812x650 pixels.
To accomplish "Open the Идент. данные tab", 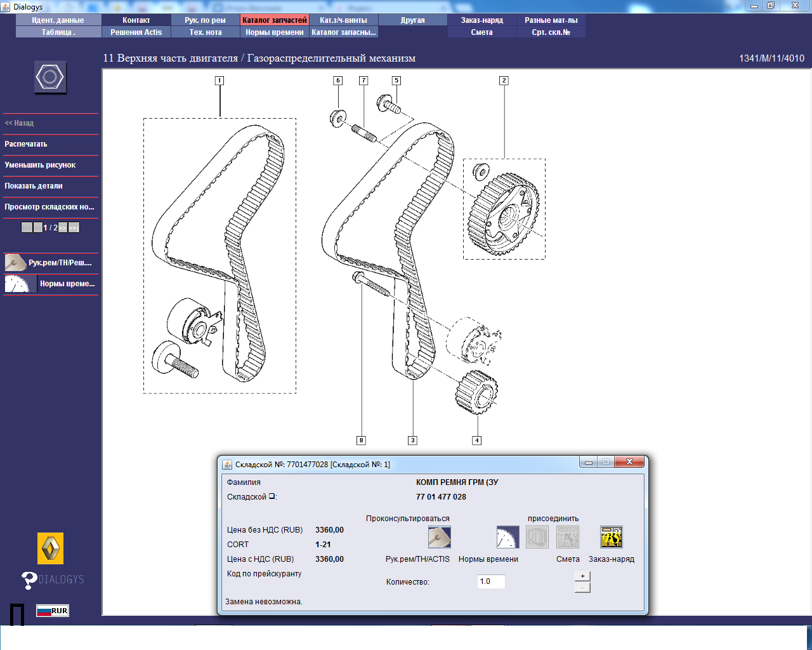I will coord(58,20).
